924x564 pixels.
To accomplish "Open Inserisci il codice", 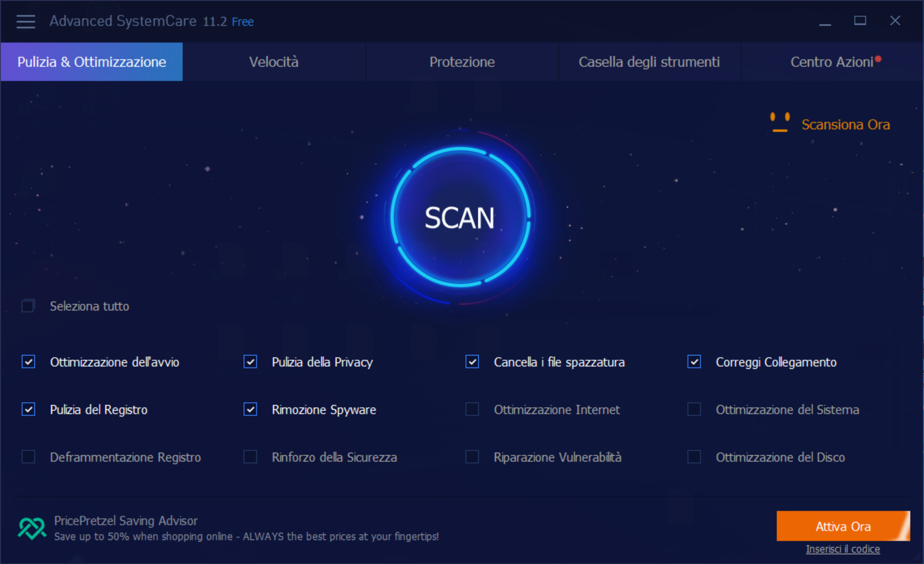I will (843, 549).
